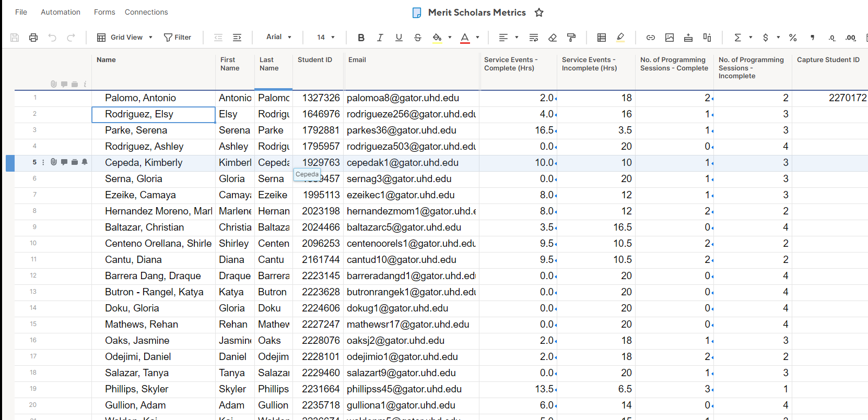Favorite the sheet with the star icon

[x=539, y=13]
